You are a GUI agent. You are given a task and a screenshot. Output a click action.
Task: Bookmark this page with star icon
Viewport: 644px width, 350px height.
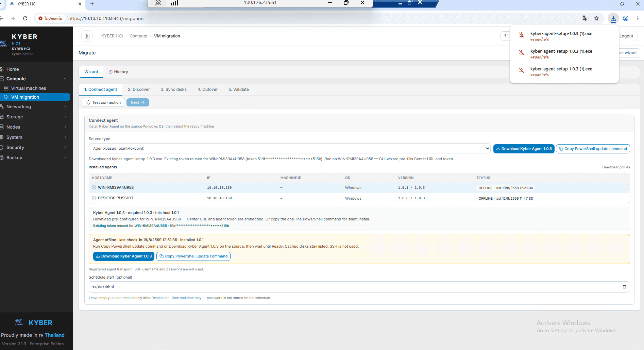tap(596, 18)
